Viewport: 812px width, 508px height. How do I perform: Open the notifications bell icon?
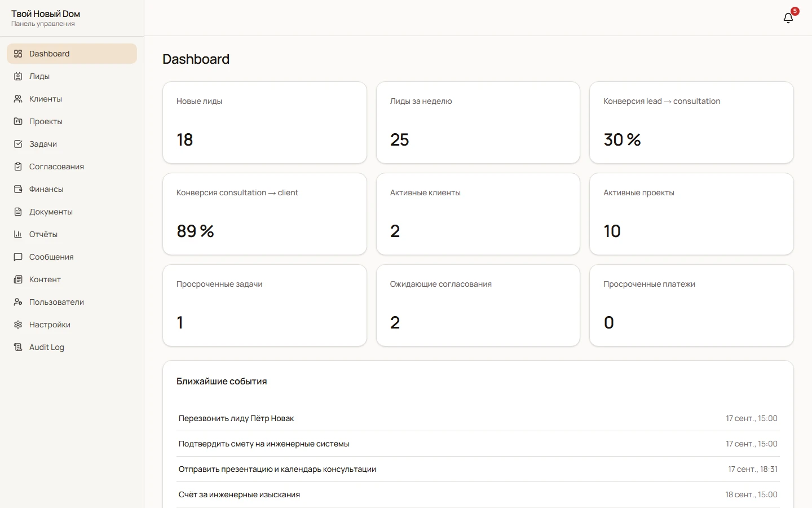pyautogui.click(x=788, y=18)
